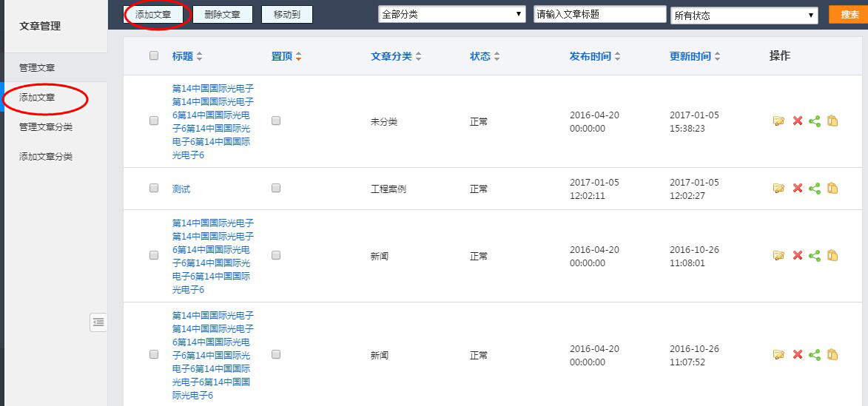Click the share icon for the 测试 article

click(x=815, y=189)
